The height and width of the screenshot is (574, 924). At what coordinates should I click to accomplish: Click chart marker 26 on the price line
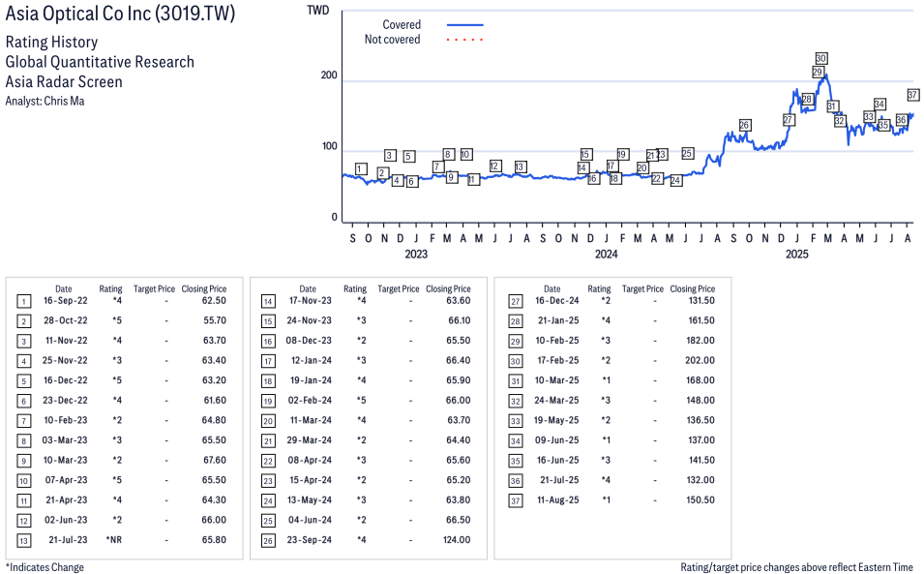(x=744, y=125)
